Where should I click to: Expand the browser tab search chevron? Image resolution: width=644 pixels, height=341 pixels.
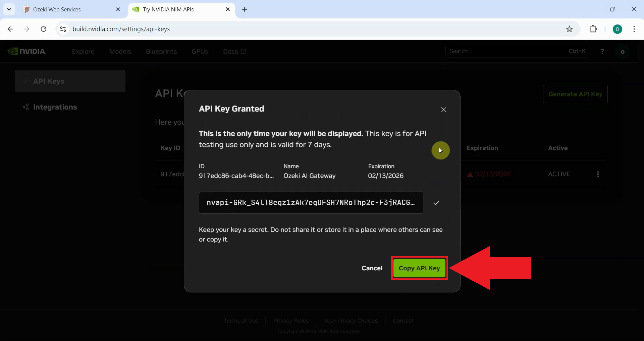coord(9,9)
